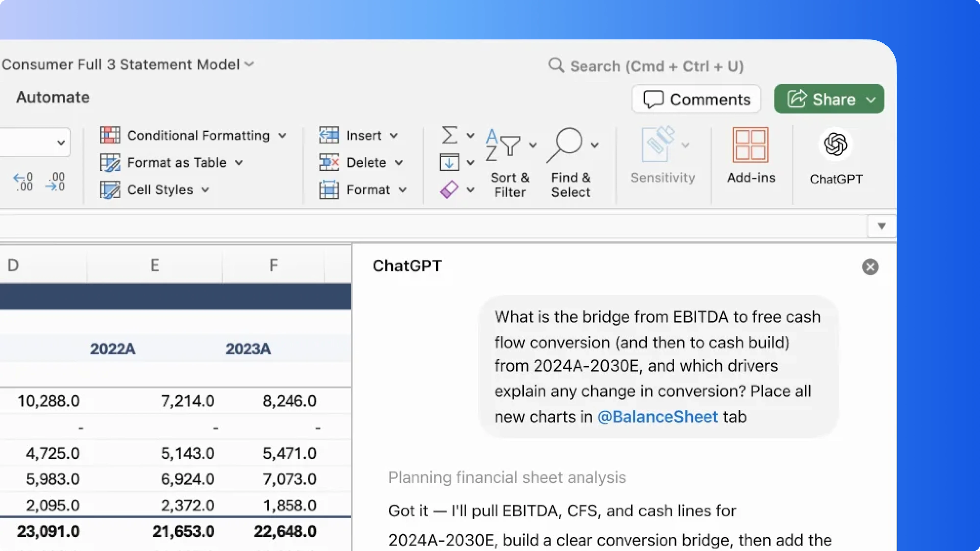Click the Sensitivity label icon
The width and height of the screenshot is (980, 551).
pyautogui.click(x=658, y=144)
